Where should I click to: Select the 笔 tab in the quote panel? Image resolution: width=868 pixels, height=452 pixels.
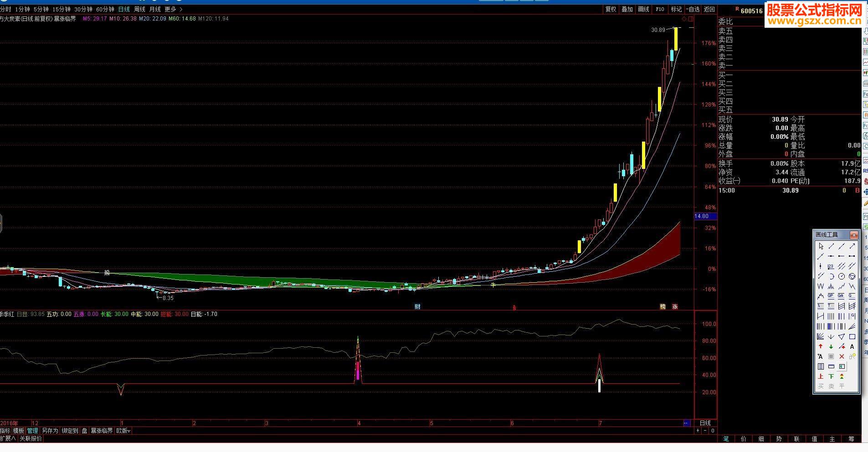726,439
